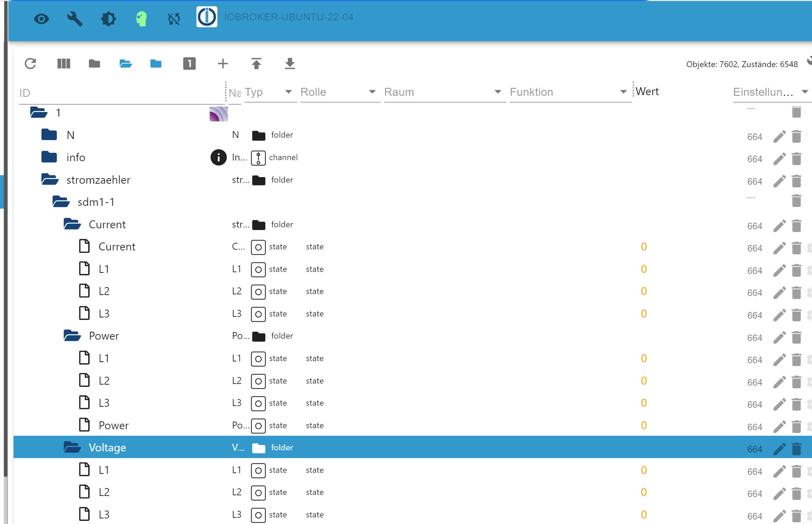The image size is (812, 524).
Task: Click value 0 of Voltage L3 state
Action: (x=644, y=515)
